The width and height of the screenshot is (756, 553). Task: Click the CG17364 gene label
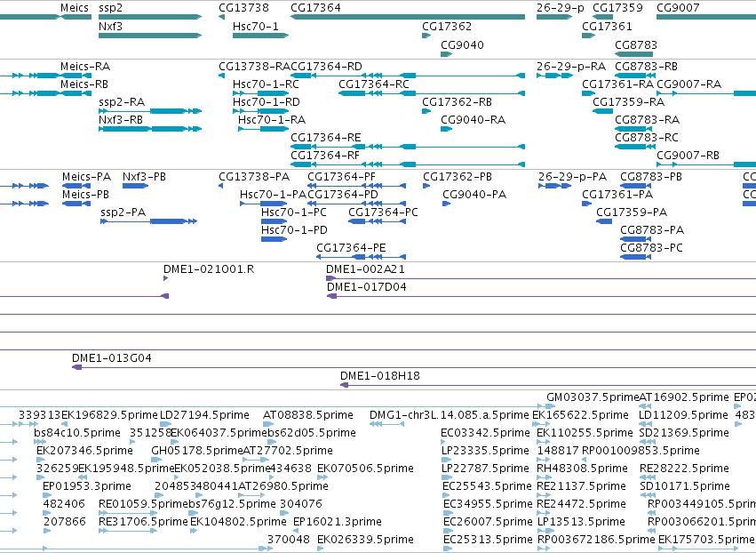coord(315,8)
